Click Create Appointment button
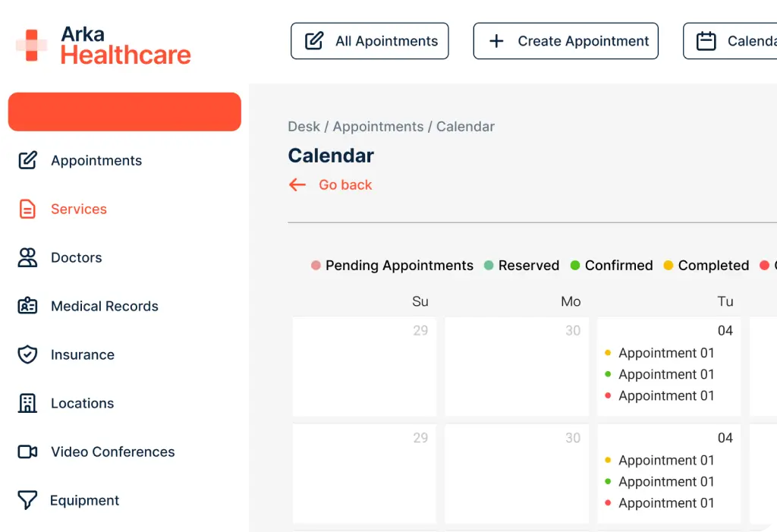 click(x=566, y=41)
